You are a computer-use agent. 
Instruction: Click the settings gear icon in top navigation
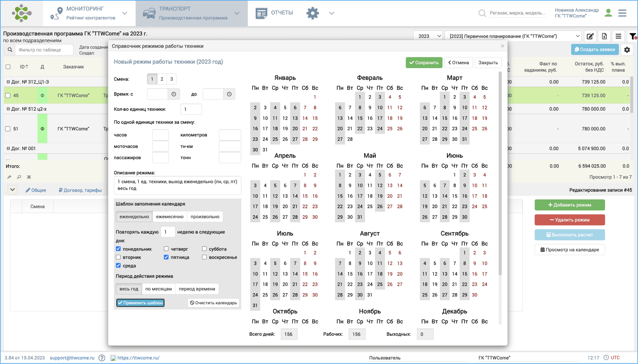312,13
